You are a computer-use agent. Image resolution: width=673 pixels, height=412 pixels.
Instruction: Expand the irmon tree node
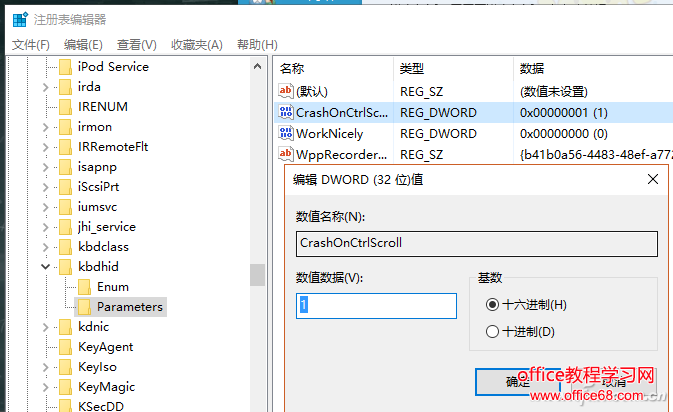coord(45,127)
